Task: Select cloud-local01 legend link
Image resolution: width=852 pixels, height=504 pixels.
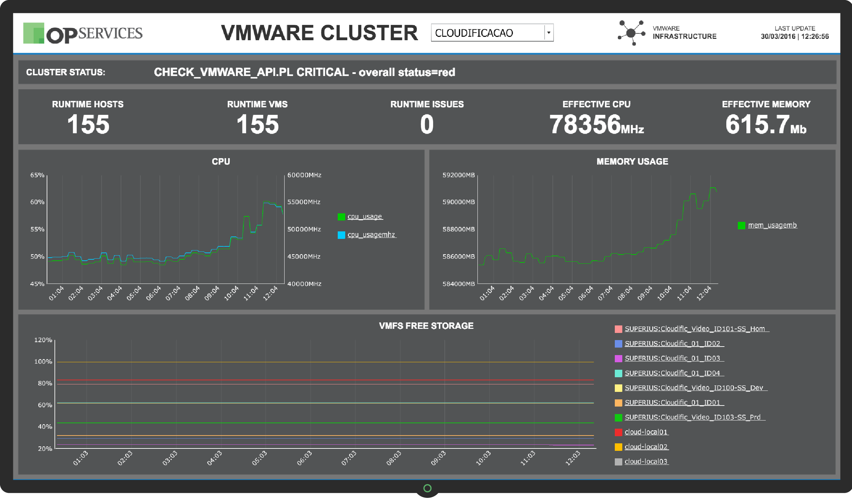Action: (x=646, y=432)
